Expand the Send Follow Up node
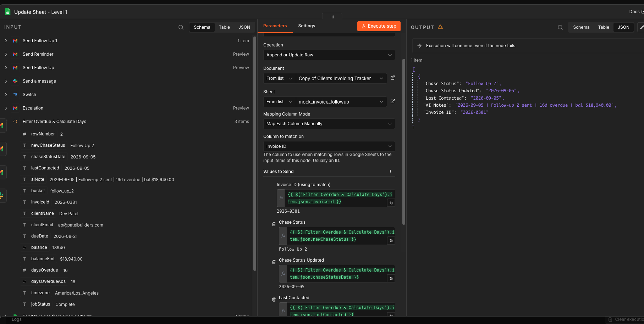This screenshot has width=644, height=324. click(x=6, y=68)
